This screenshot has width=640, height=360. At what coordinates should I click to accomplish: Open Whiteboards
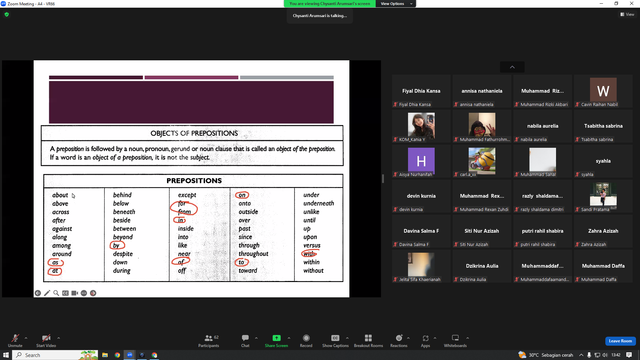point(455,340)
